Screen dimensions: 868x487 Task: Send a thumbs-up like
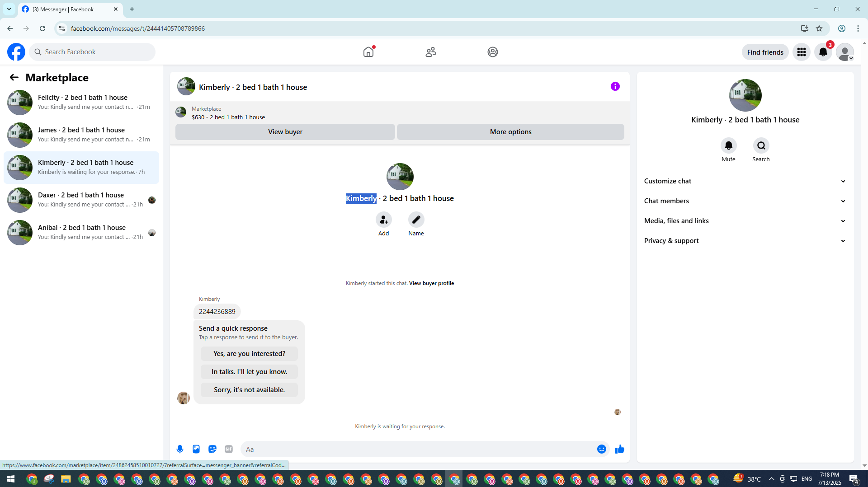coord(619,449)
